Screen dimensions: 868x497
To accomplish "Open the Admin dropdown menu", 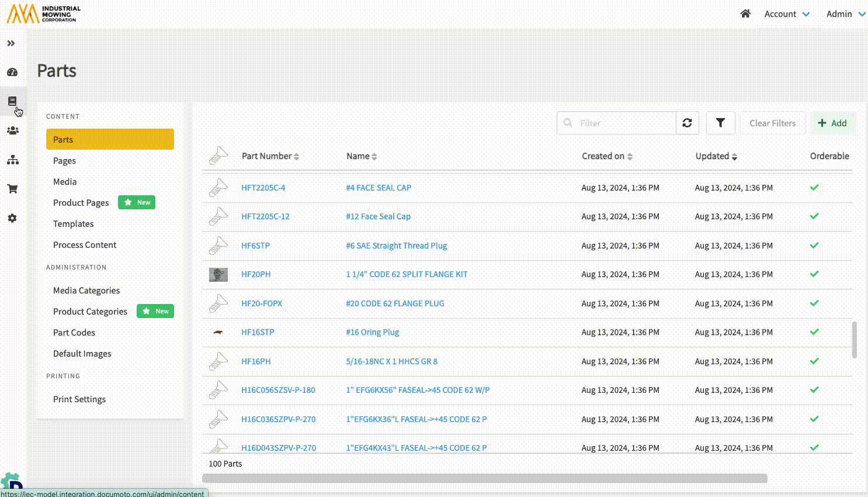I will pyautogui.click(x=845, y=14).
